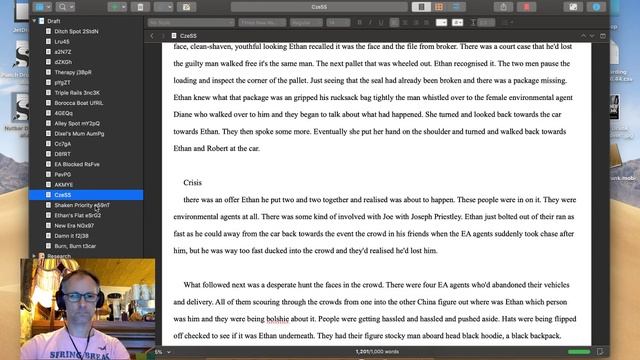Select Damn it f2j38 document
640x360 pixels.
point(71,236)
